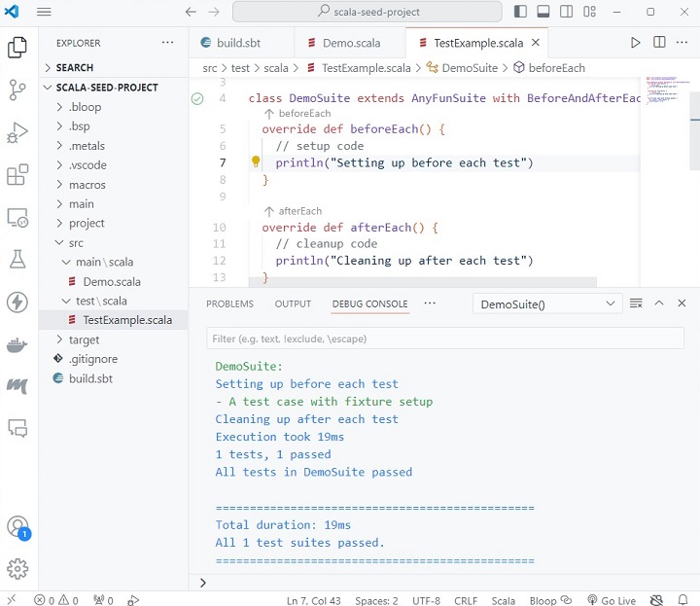This screenshot has height=606, width=700.
Task: Toggle the primary side bar layout button
Action: coord(521,12)
